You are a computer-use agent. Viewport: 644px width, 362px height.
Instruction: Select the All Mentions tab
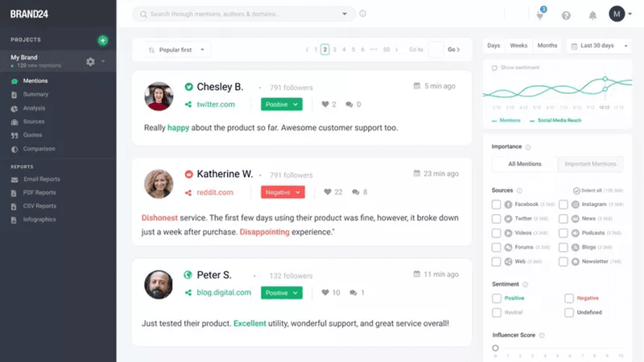[525, 164]
